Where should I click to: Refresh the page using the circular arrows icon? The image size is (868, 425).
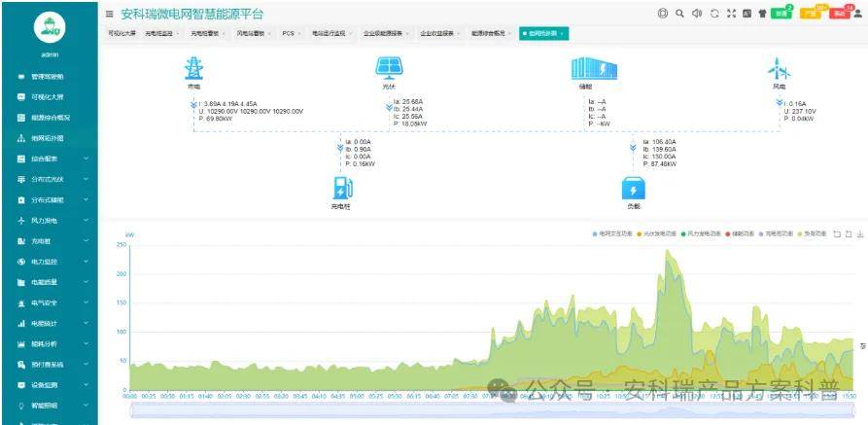tap(714, 14)
